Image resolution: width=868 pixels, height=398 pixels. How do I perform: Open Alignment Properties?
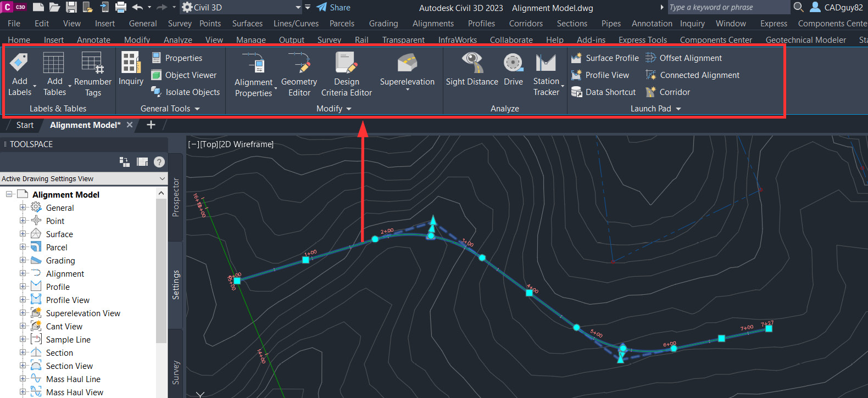253,75
